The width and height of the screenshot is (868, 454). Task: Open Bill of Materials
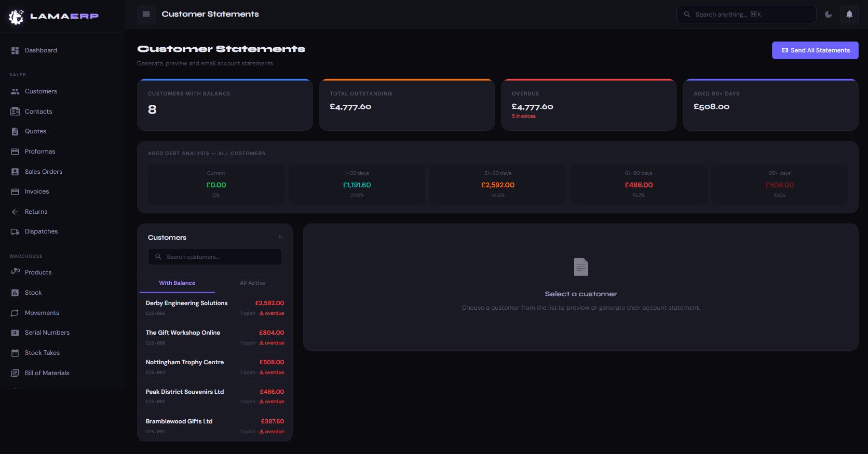click(47, 373)
